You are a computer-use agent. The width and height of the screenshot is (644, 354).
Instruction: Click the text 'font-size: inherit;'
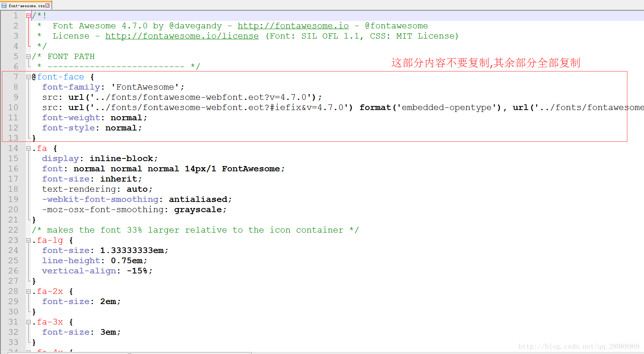coord(92,179)
